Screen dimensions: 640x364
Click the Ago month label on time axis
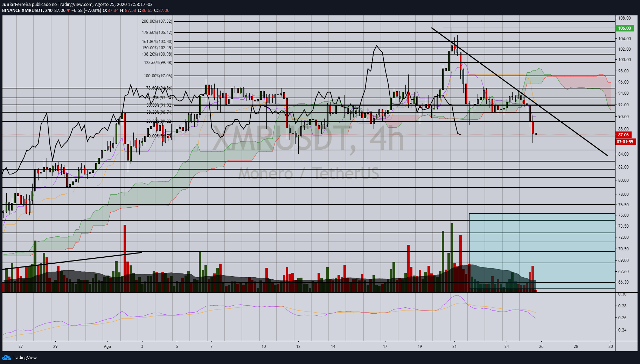pos(107,347)
